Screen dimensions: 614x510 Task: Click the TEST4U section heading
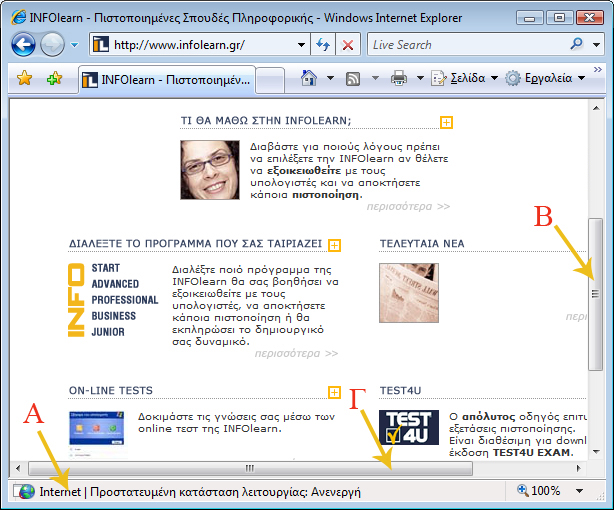point(400,391)
